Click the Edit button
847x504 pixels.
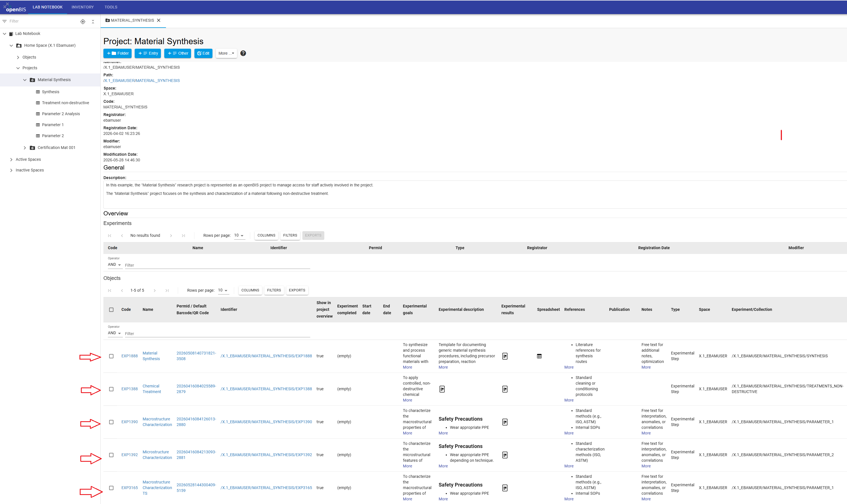203,53
